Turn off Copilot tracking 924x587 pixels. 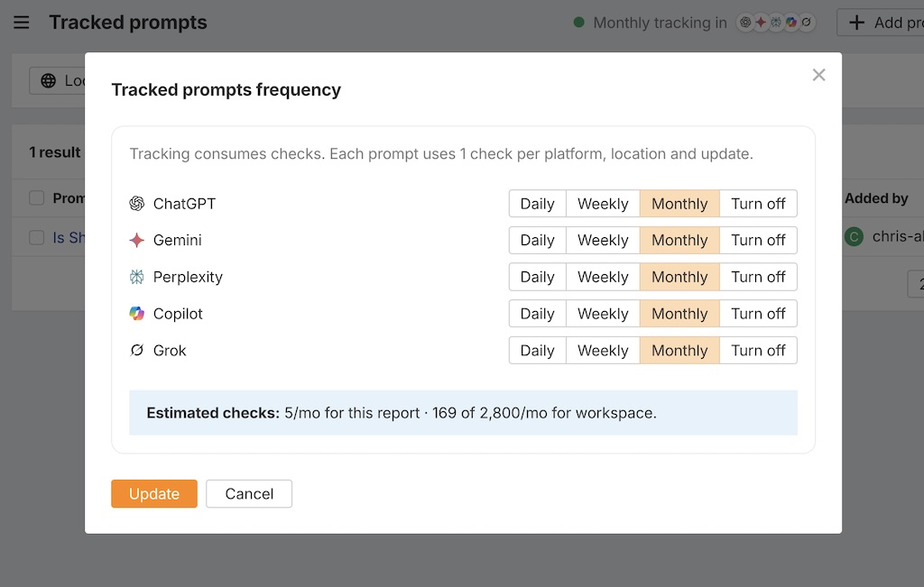[x=758, y=314]
